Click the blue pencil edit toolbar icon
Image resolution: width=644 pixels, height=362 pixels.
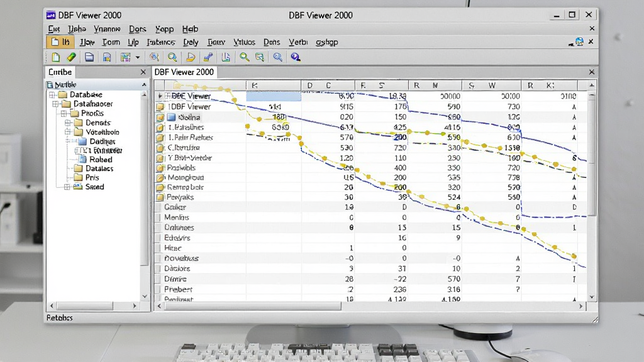tap(208, 57)
